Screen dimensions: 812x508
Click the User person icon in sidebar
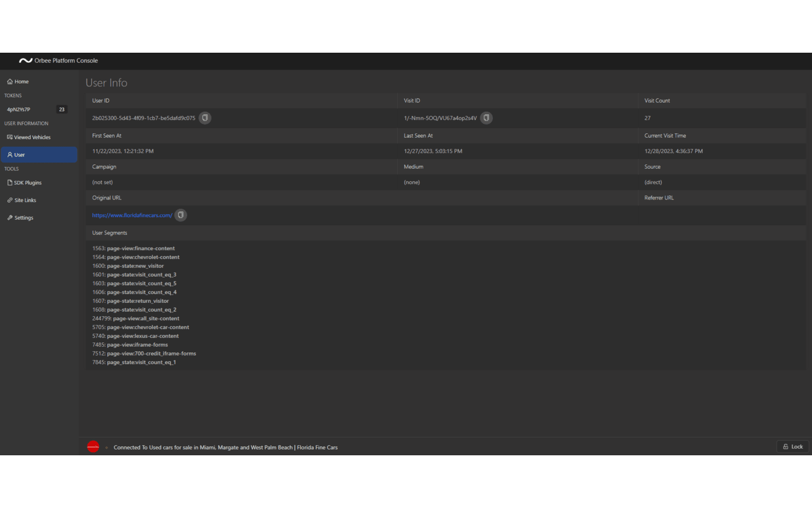11,154
